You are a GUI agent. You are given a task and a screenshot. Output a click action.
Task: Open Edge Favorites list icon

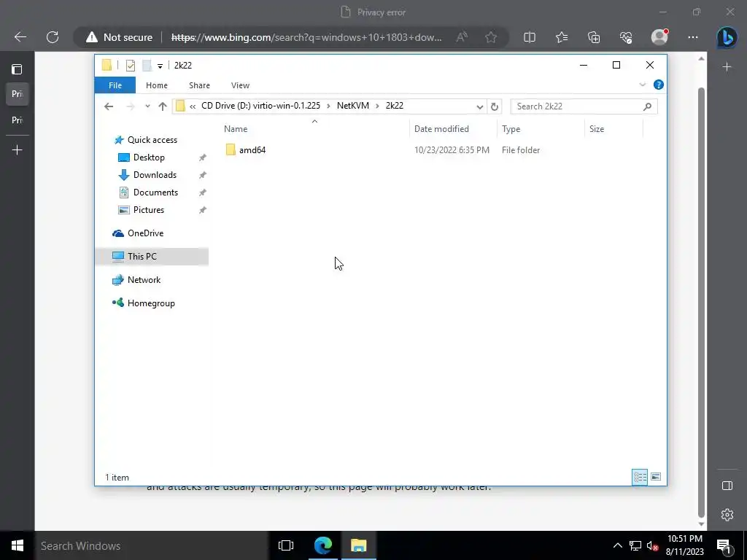(562, 37)
